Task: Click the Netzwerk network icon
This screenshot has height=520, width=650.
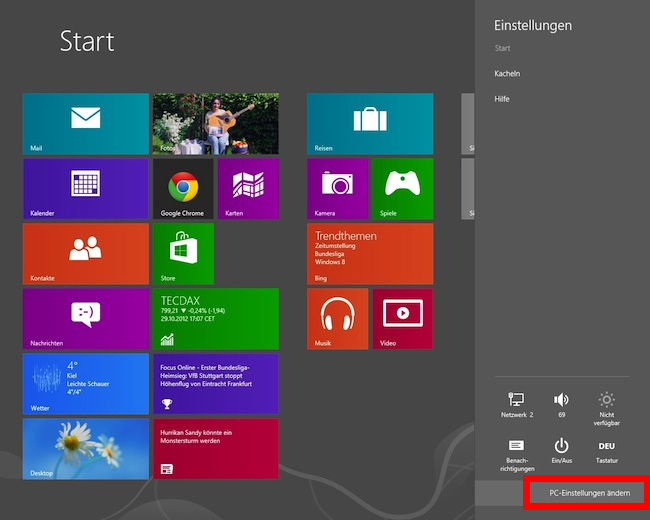Action: [x=516, y=404]
